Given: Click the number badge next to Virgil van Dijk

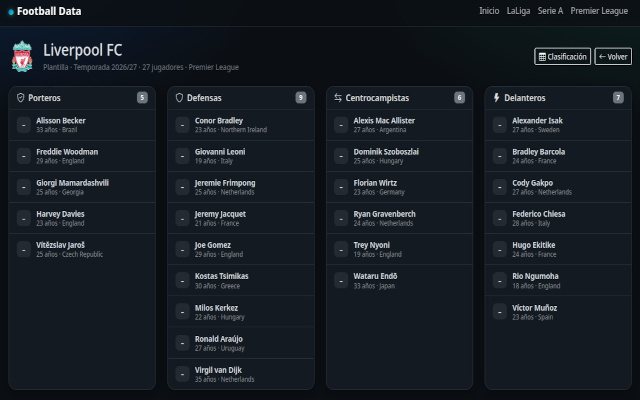Looking at the screenshot, I should (182, 374).
